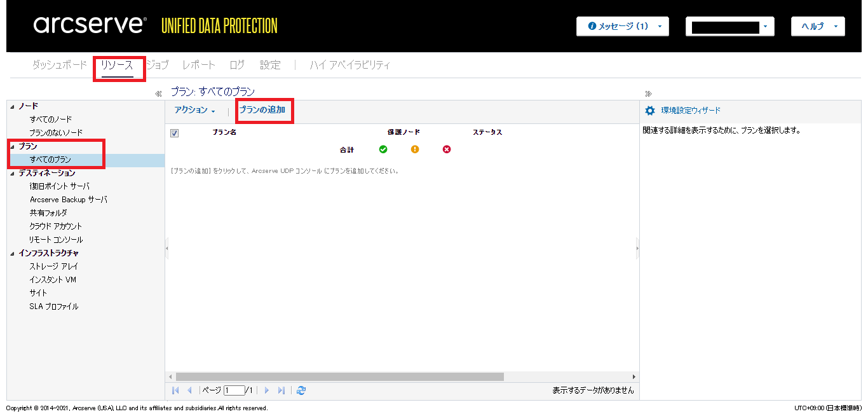Click the environment settings wizard gear icon
Viewport: 868px width, 414px height.
[649, 111]
